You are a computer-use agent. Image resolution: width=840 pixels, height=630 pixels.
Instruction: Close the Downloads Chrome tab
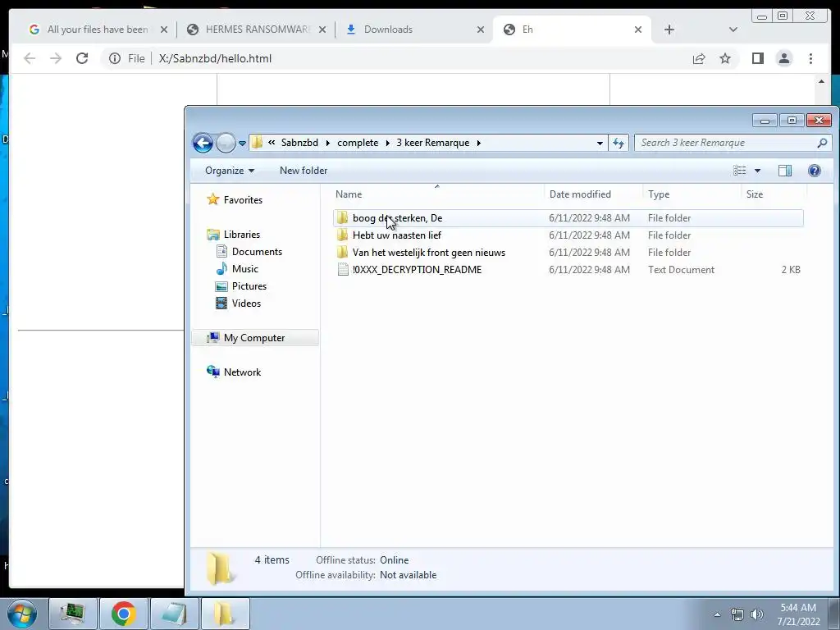tap(481, 30)
